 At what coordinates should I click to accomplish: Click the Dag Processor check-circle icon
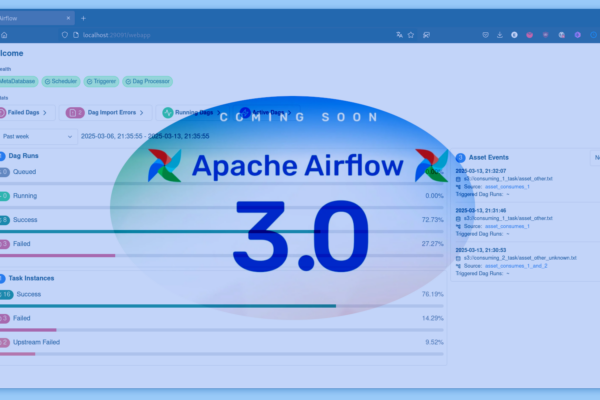128,82
